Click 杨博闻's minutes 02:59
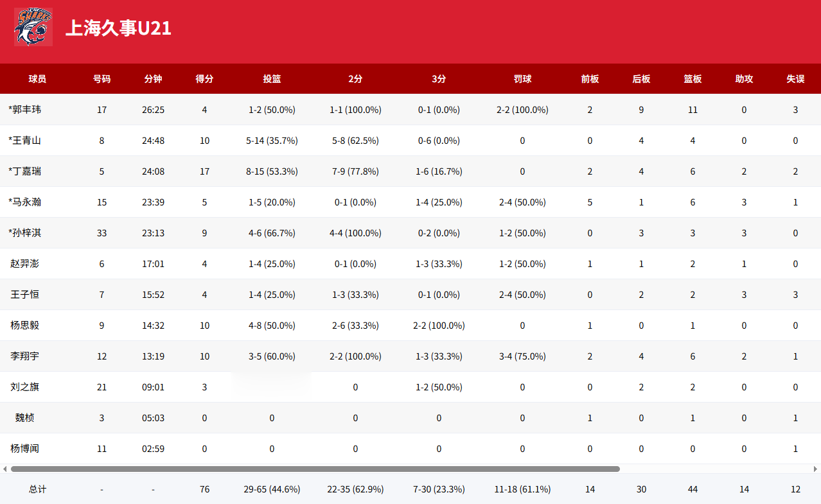Image resolution: width=821 pixels, height=504 pixels. pos(153,449)
